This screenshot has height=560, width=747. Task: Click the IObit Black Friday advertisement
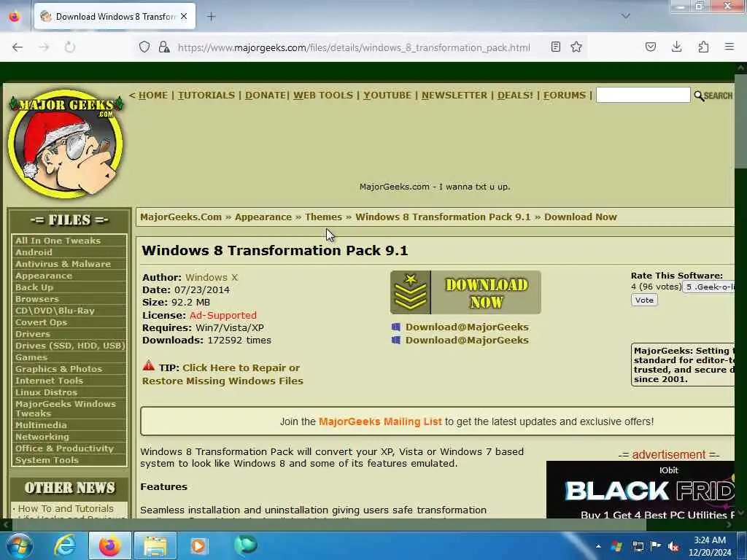point(640,489)
